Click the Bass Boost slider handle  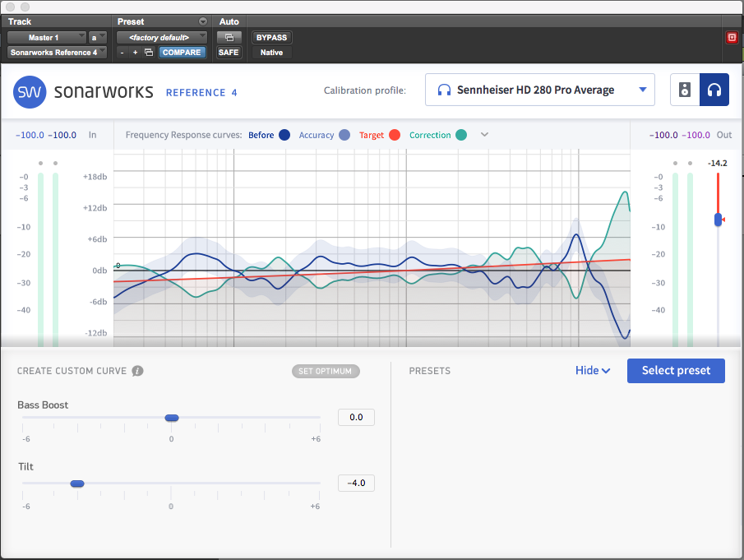[x=171, y=418]
